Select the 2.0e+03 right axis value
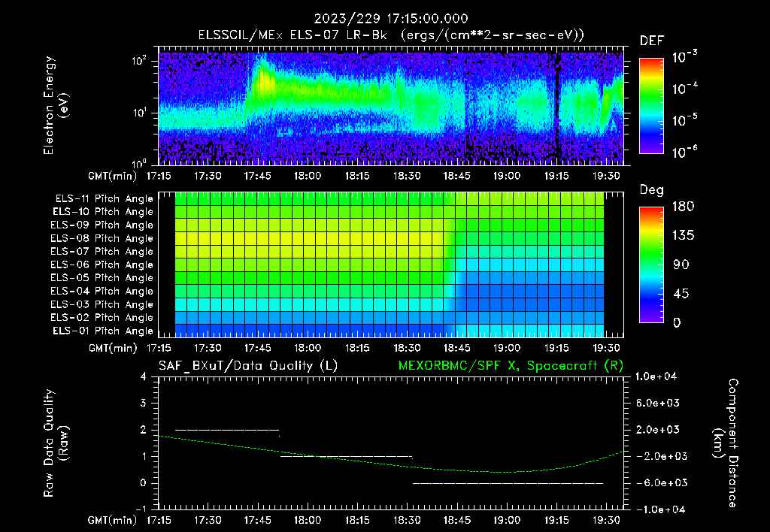 (658, 429)
